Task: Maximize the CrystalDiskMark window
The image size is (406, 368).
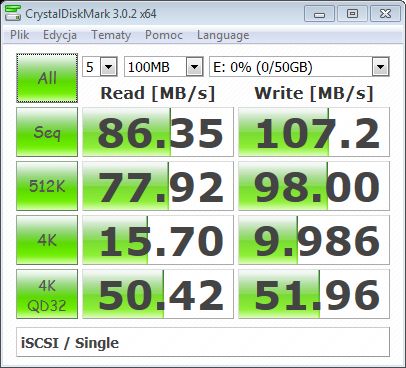Action: pos(352,14)
